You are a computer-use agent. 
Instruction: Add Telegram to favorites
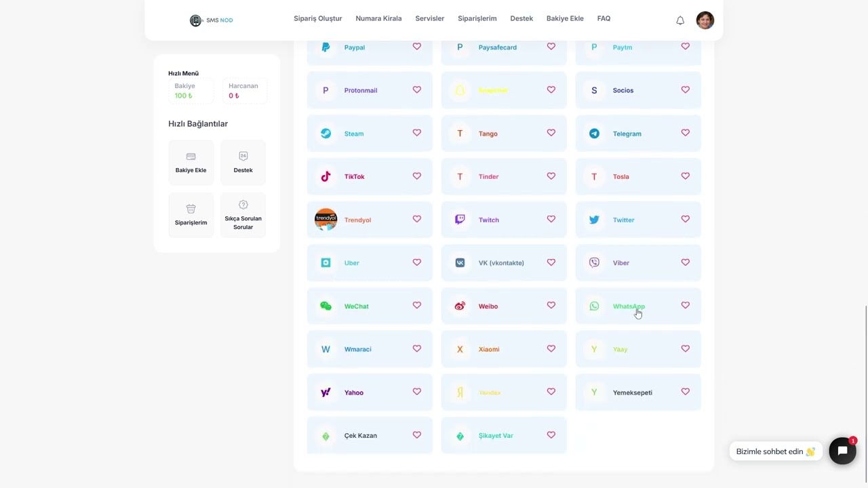pos(686,133)
